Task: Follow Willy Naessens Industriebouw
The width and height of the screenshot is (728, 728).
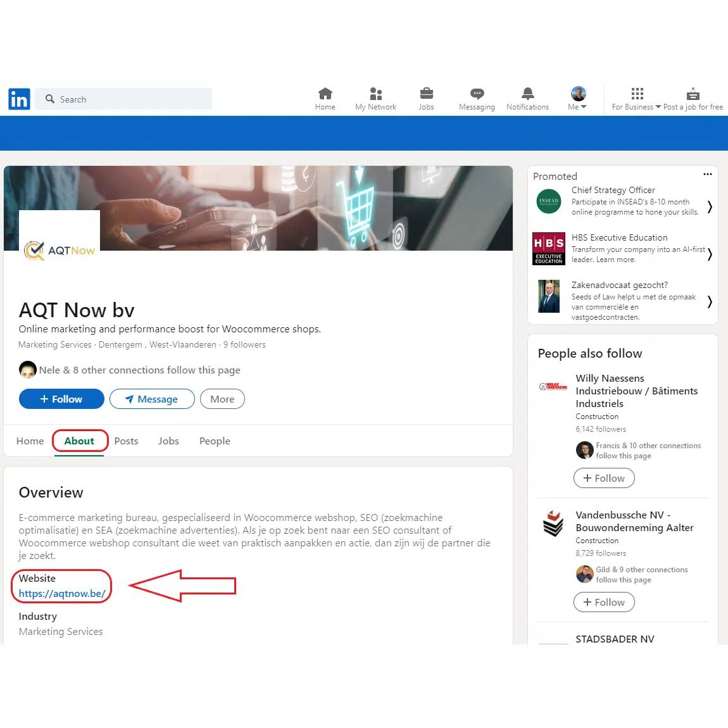Action: point(604,478)
